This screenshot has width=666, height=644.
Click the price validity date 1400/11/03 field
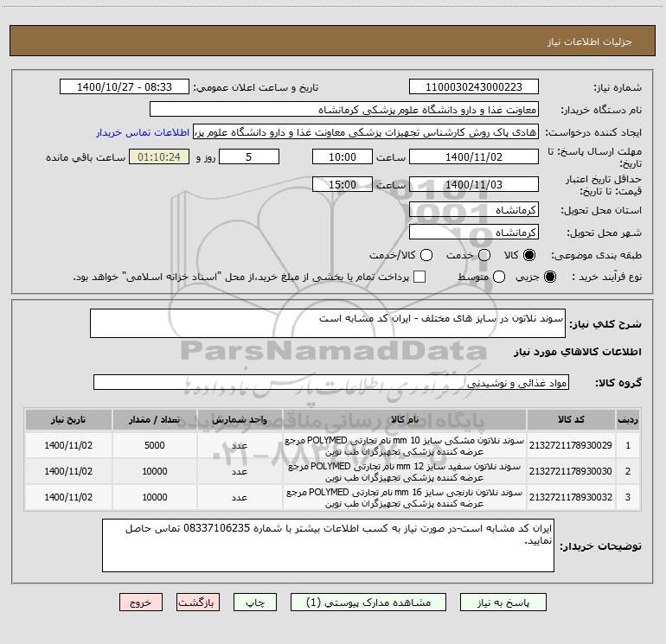[x=474, y=185]
